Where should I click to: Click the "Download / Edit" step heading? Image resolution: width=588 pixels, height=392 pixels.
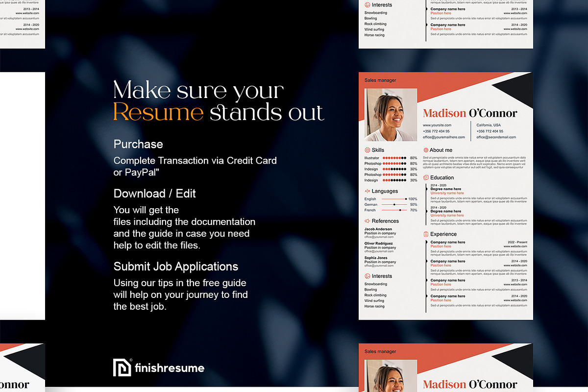click(155, 194)
